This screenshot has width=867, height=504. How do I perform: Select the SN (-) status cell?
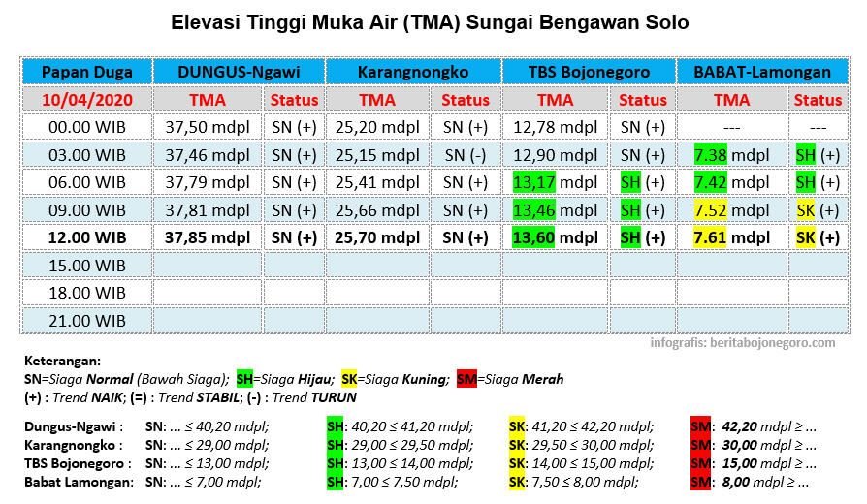click(466, 155)
